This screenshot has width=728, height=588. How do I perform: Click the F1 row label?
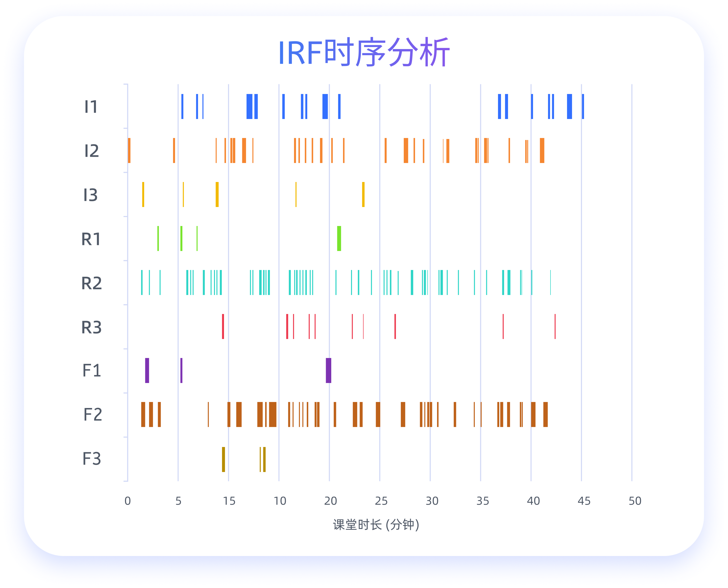[x=92, y=370]
